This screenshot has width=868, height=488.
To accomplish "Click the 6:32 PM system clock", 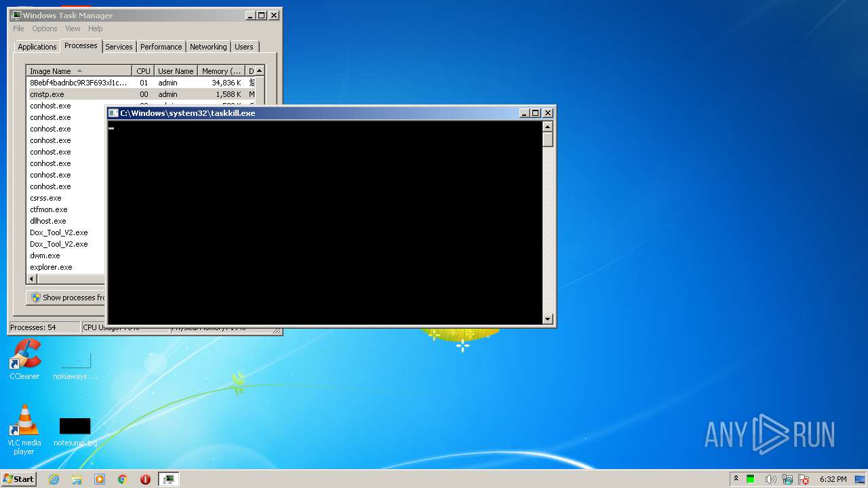I will pyautogui.click(x=833, y=479).
